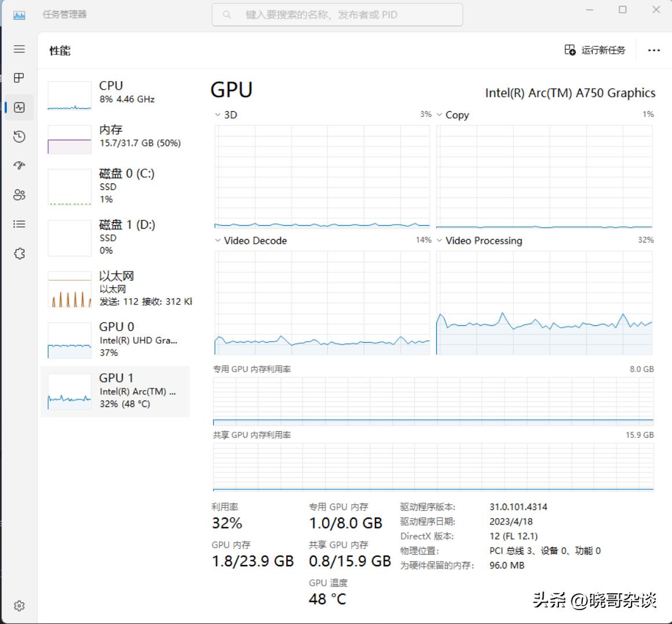Click the 96.0 MB reserved memory value
The image size is (672, 624).
507,566
